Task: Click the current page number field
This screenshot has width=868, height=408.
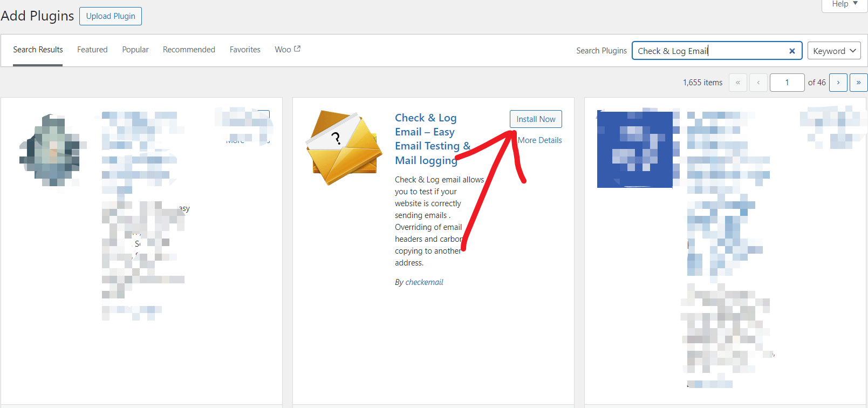Action: tap(787, 83)
